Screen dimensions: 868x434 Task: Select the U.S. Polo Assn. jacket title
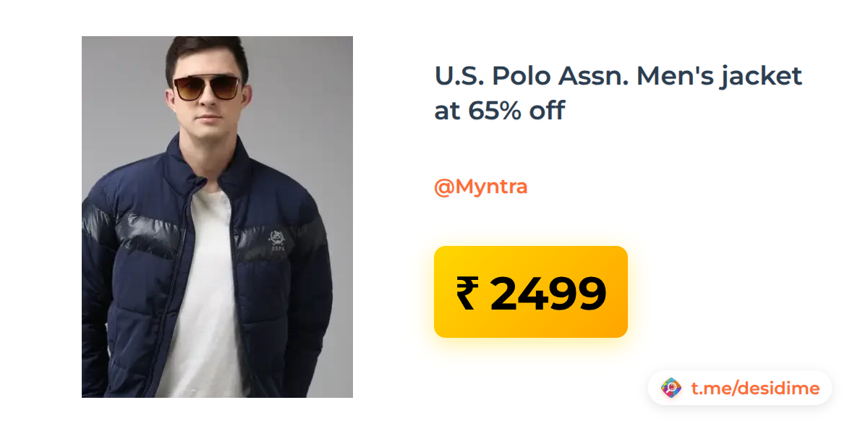[x=618, y=93]
